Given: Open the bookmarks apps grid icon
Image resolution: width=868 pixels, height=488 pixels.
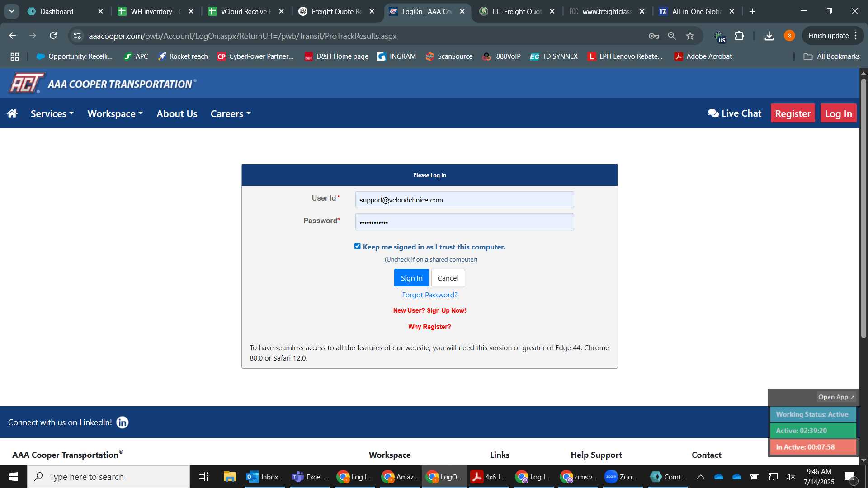Looking at the screenshot, I should click(14, 56).
